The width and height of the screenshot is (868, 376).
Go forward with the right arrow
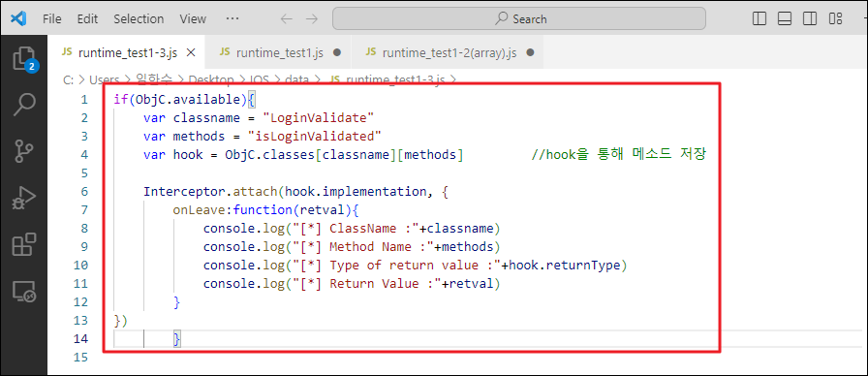coord(312,18)
